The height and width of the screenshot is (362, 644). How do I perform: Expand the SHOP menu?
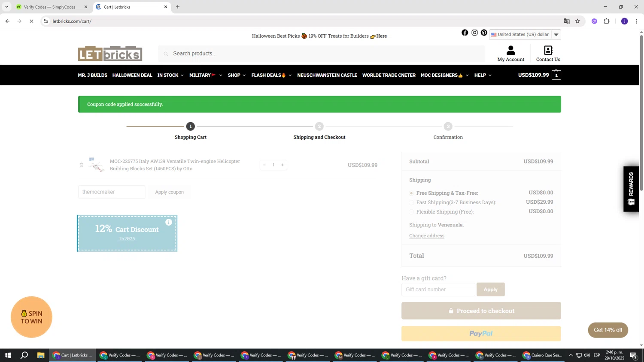[x=237, y=75]
